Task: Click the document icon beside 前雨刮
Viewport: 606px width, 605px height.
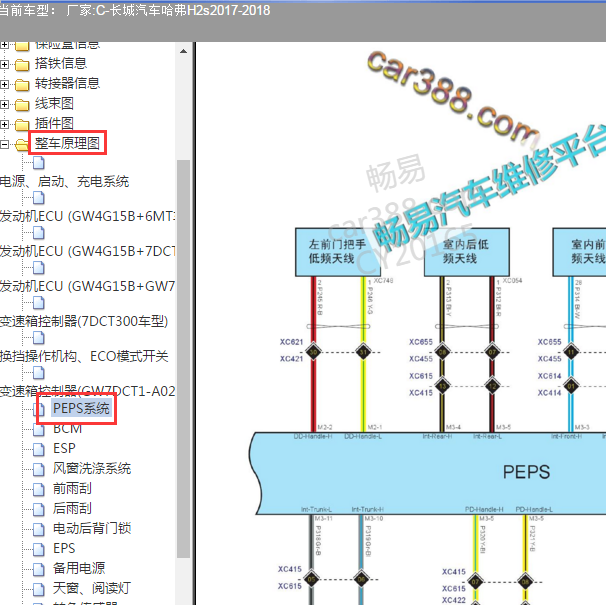Action: click(39, 489)
